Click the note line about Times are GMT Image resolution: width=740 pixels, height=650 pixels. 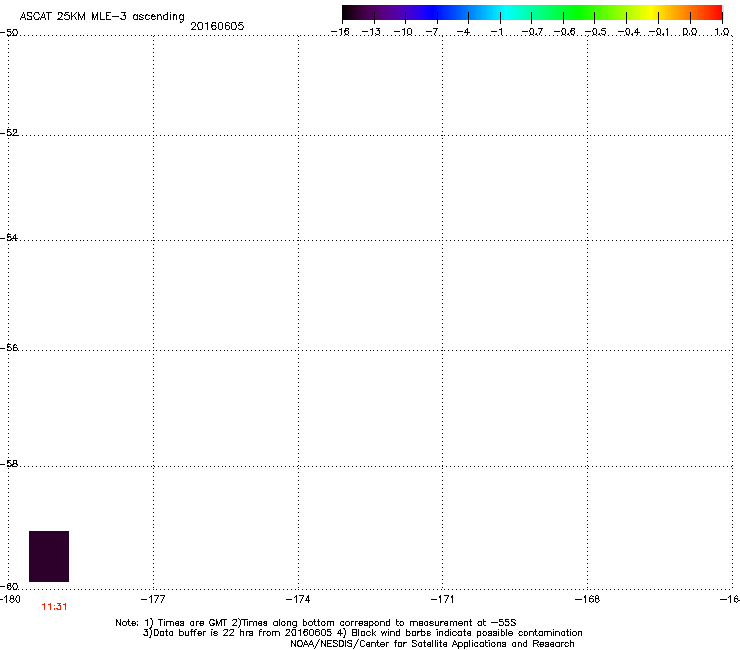tap(316, 623)
